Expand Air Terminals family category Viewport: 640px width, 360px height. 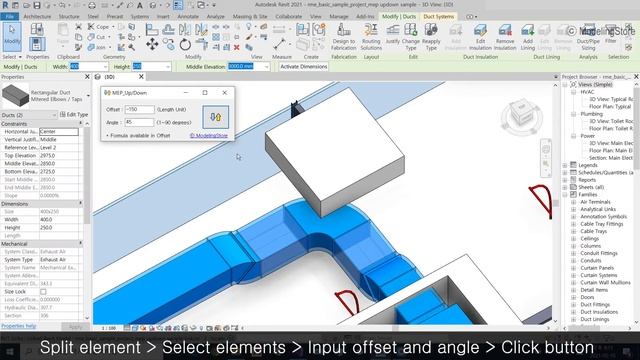pyautogui.click(x=573, y=202)
